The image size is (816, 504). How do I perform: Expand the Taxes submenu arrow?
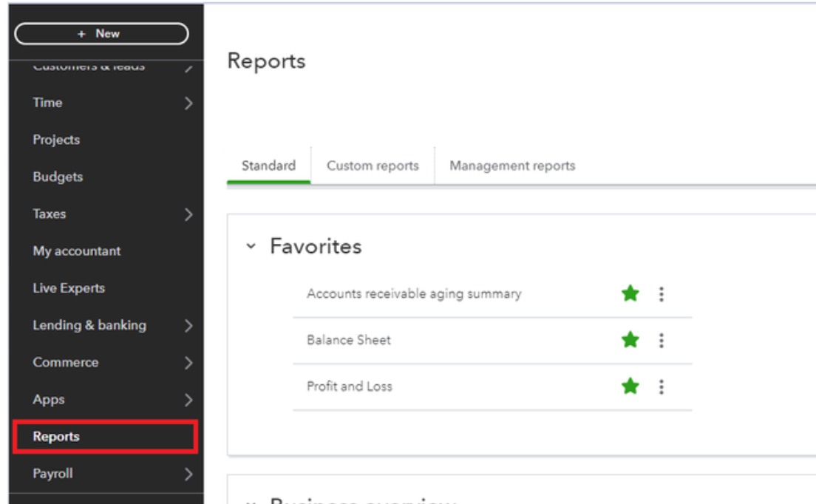188,214
